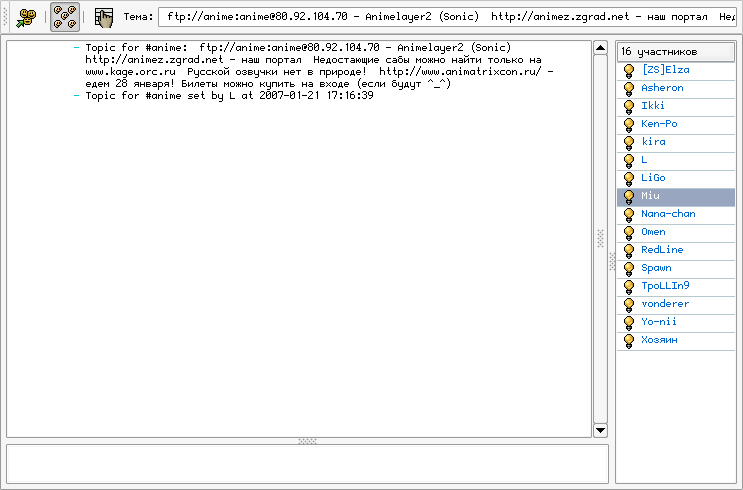This screenshot has height=490, width=743.
Task: Open the channel settings hand icon
Action: click(x=103, y=16)
